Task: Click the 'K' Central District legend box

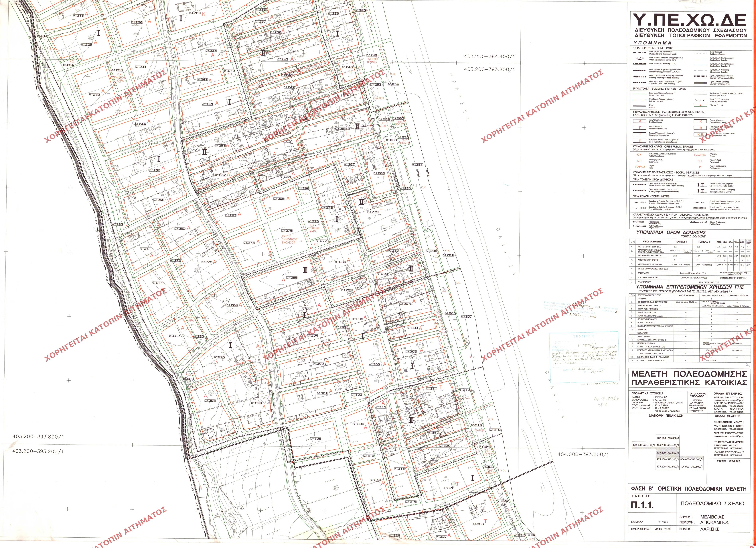Action: [700, 121]
